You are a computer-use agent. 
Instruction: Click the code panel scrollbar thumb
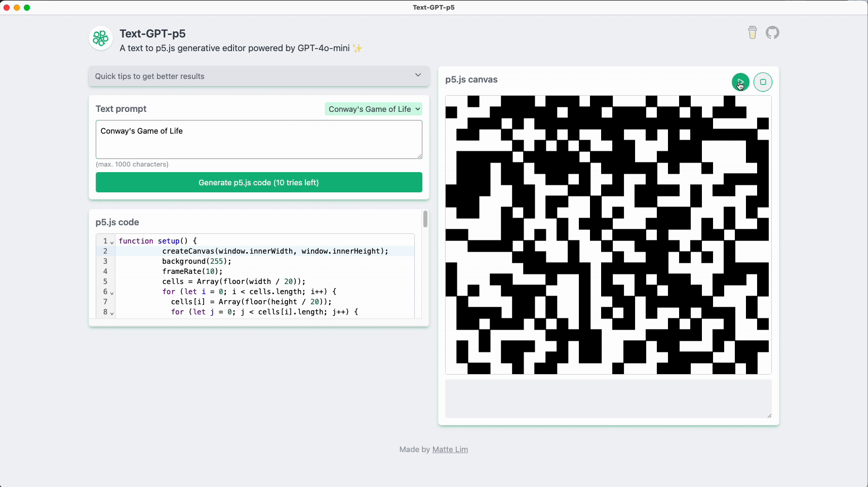point(425,219)
